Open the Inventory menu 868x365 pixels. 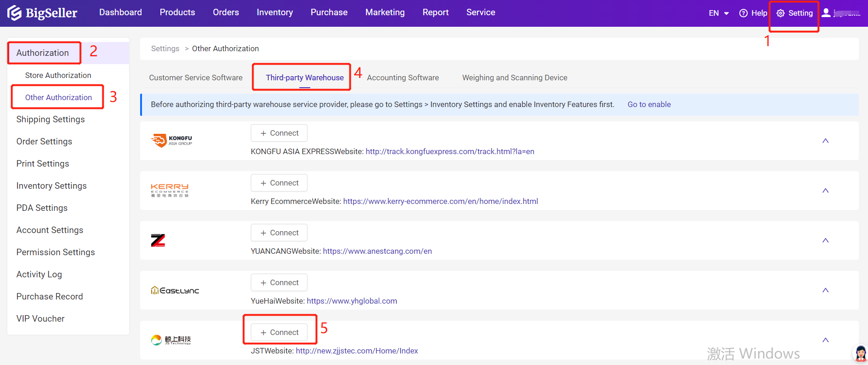pyautogui.click(x=275, y=12)
